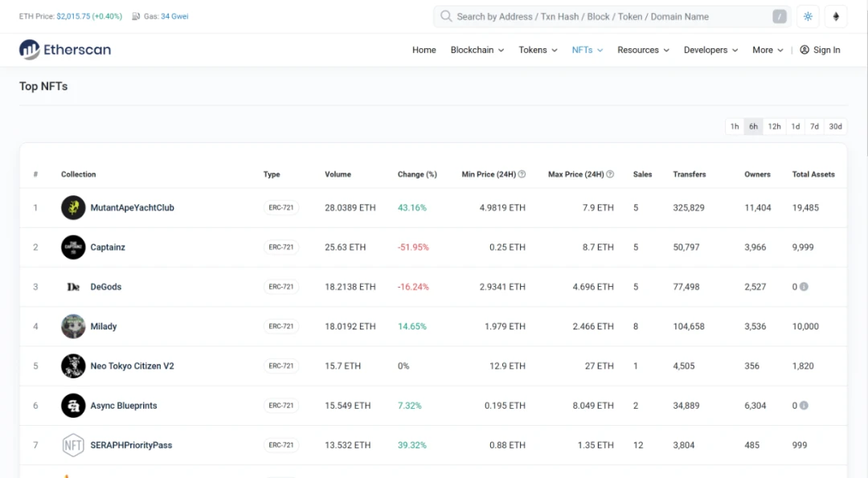This screenshot has width=868, height=478.
Task: Click the info icon in DeGods Total Assets
Action: pyautogui.click(x=804, y=287)
